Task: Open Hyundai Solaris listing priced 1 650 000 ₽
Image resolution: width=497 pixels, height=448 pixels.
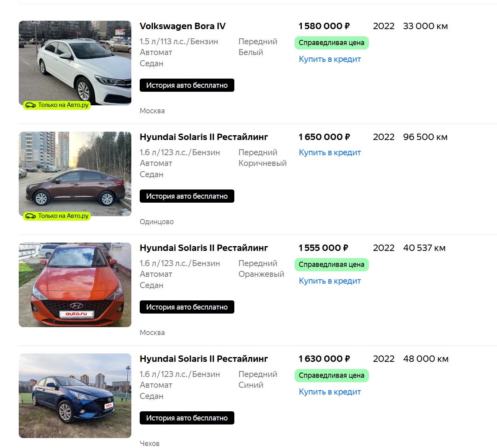Action: [204, 137]
